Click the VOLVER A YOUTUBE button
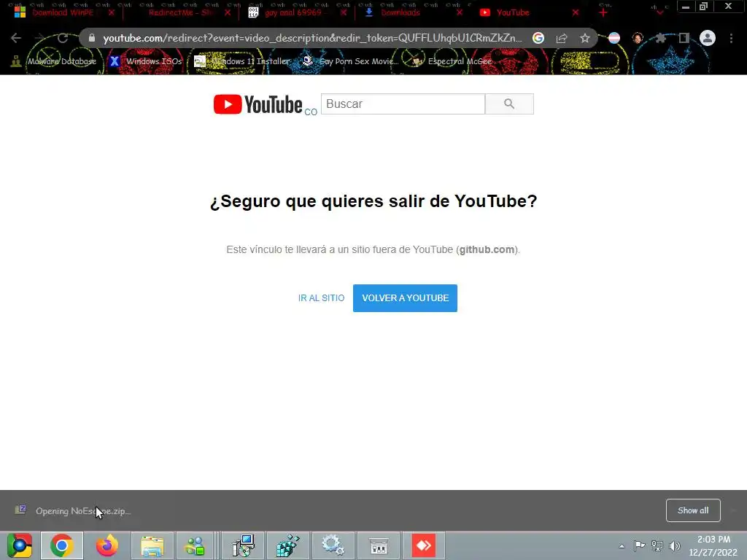 [x=405, y=298]
